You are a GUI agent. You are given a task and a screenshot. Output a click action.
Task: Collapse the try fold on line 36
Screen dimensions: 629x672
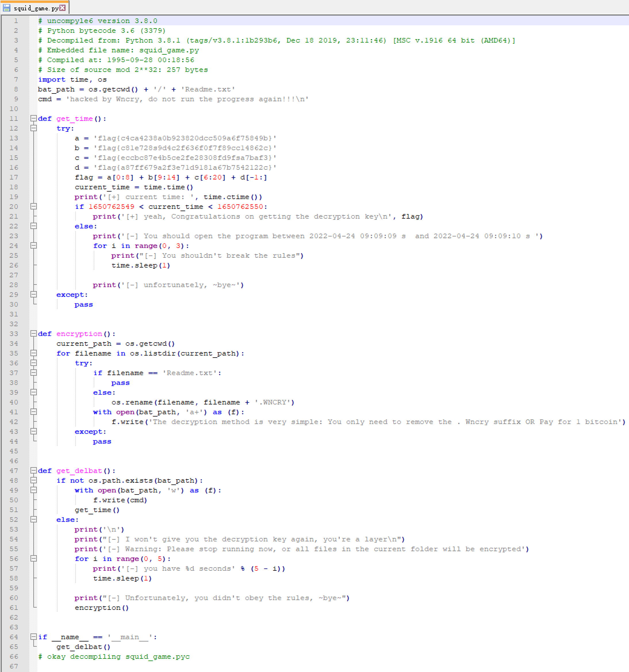[33, 363]
